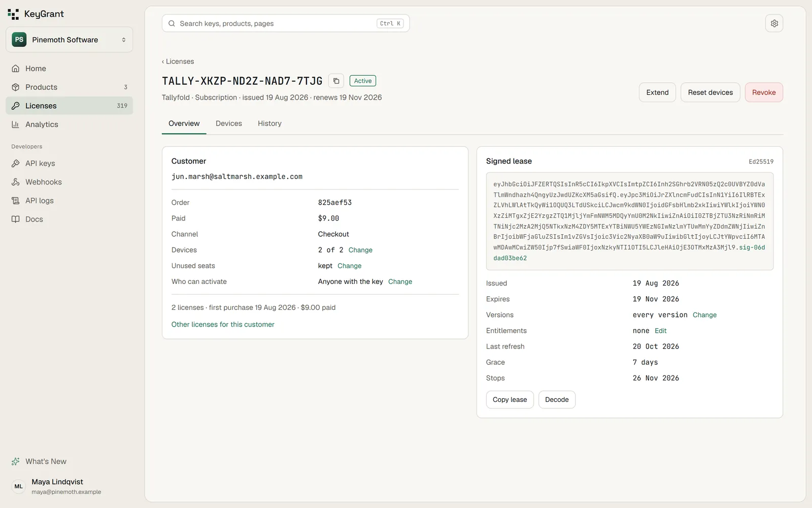Open Other licenses for this customer
The height and width of the screenshot is (508, 812).
(x=223, y=325)
